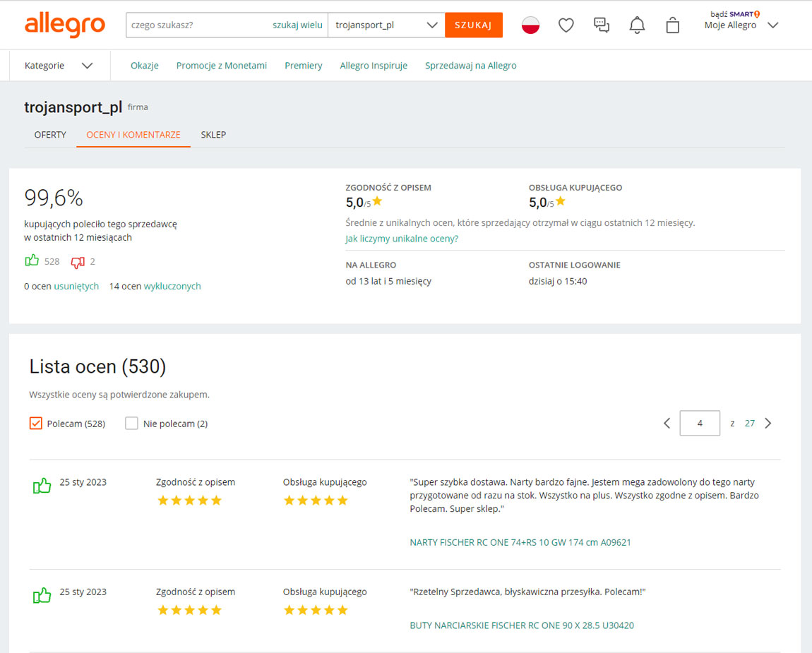Screen dimensions: 812x653
Task: Expand the Moje Allegro menu
Action: [741, 25]
